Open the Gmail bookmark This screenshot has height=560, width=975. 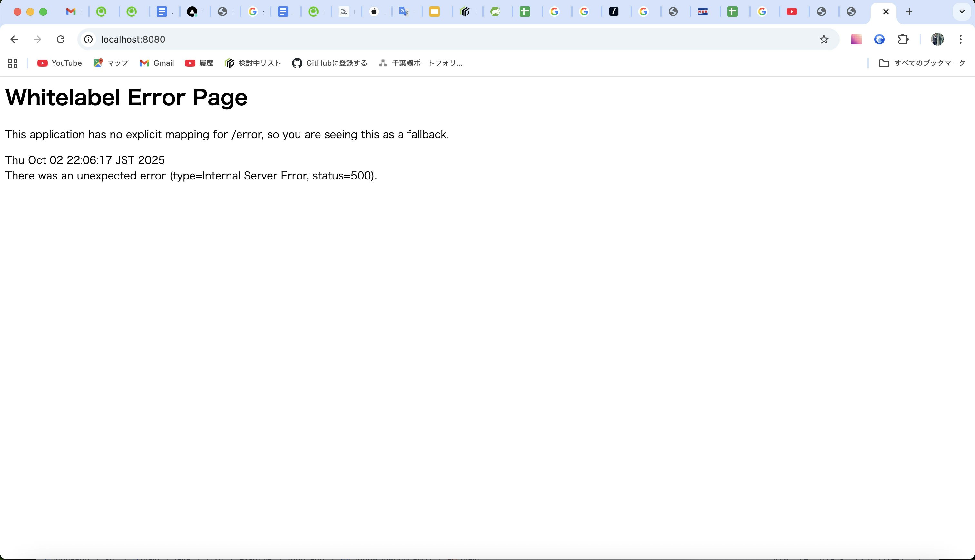click(x=157, y=63)
